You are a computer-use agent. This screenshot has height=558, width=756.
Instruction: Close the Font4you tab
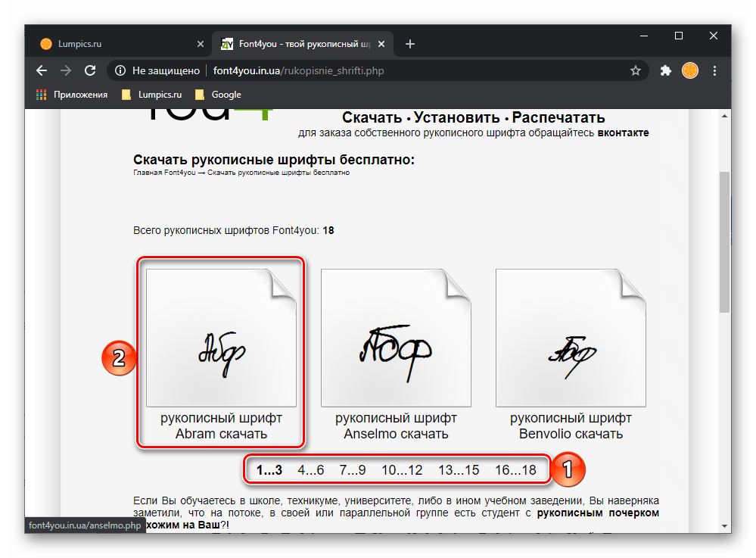[x=384, y=44]
